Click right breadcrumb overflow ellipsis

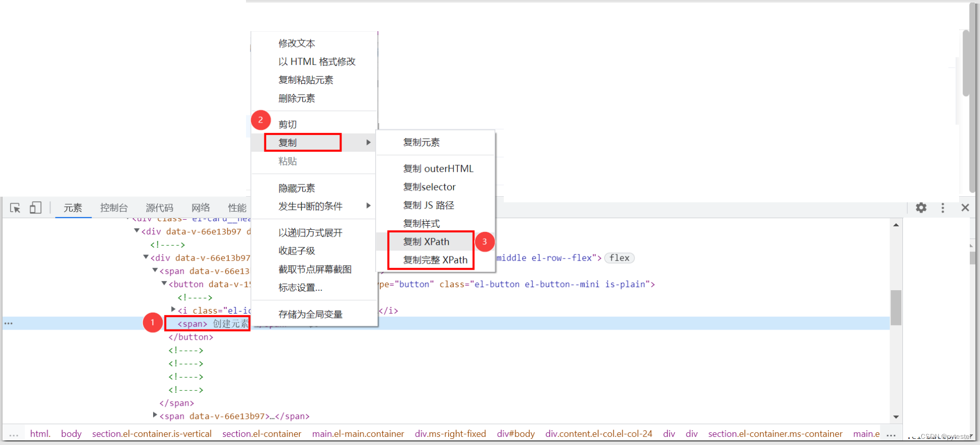891,435
